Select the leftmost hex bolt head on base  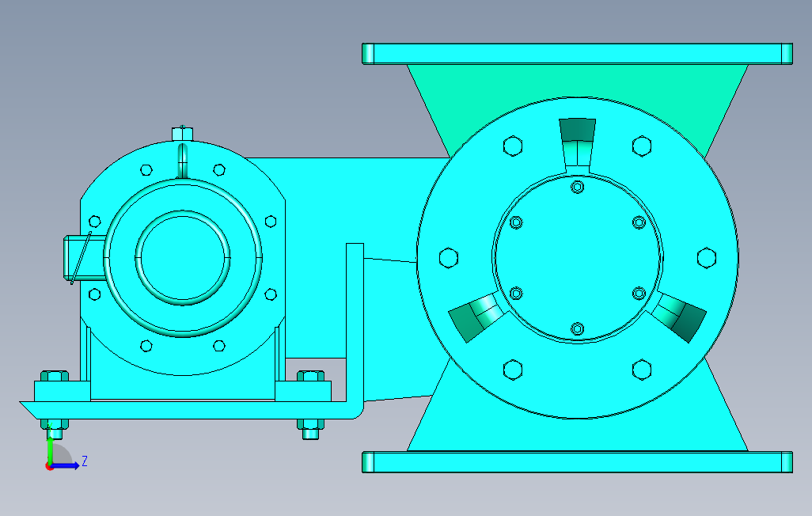click(x=55, y=376)
